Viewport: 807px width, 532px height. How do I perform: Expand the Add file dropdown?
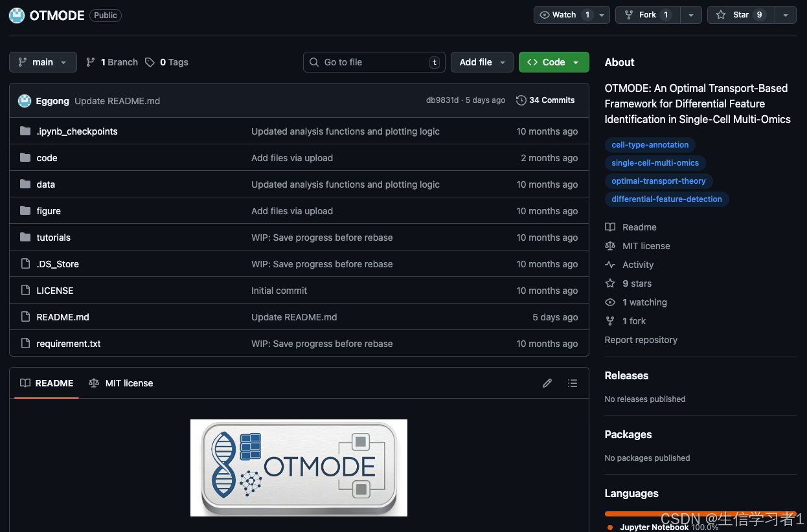pos(482,62)
